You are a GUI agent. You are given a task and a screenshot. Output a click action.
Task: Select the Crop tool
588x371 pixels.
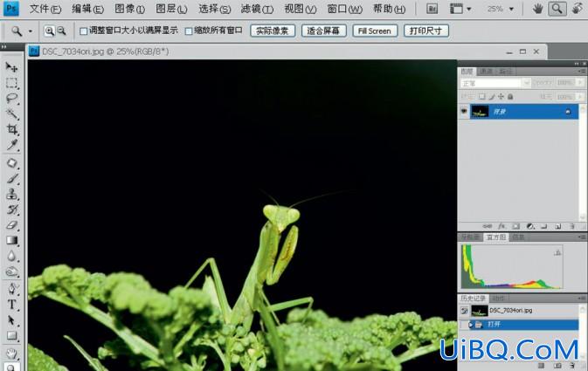11,130
